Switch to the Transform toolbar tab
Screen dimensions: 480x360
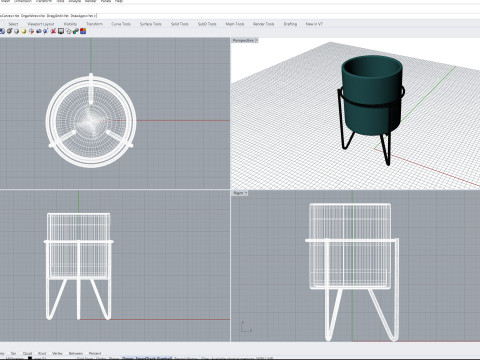point(94,24)
